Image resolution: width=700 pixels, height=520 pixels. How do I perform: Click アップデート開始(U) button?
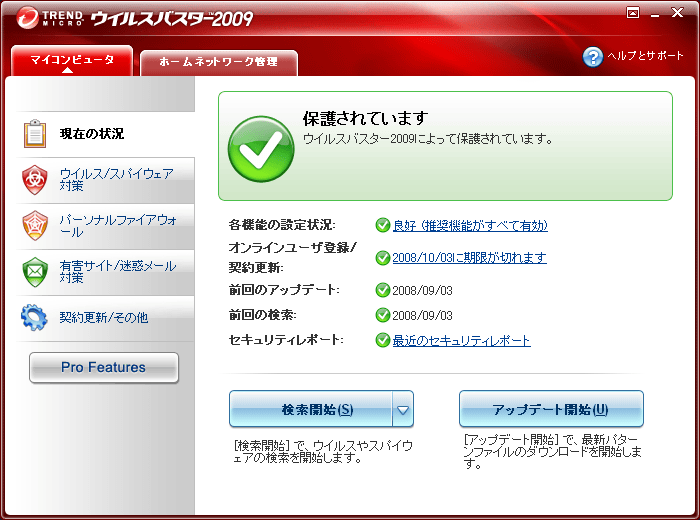click(x=551, y=409)
